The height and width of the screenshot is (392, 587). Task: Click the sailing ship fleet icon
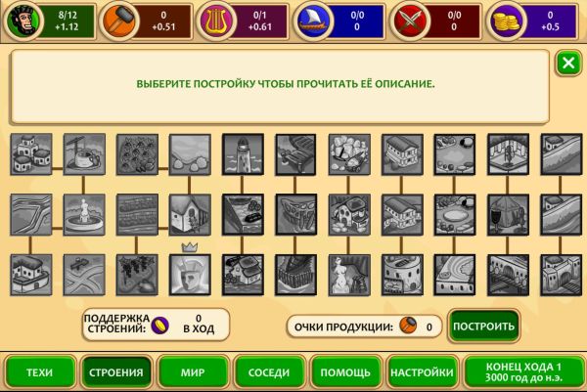pos(314,21)
